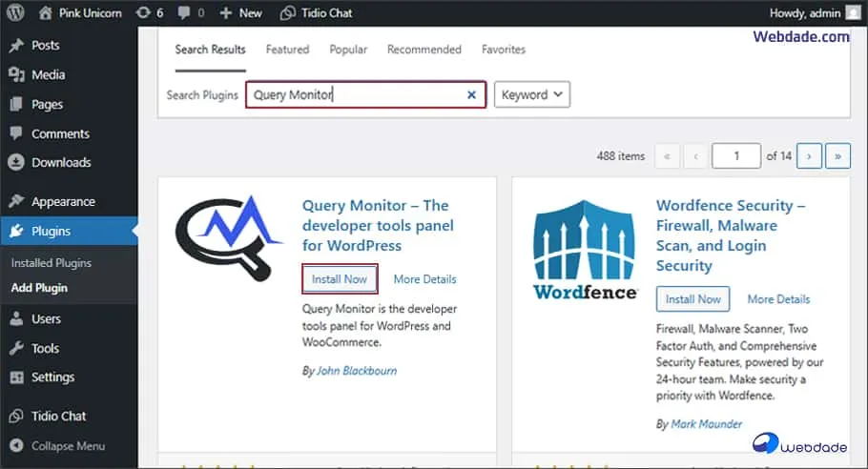Click the WordPress logo in admin bar

click(x=16, y=13)
